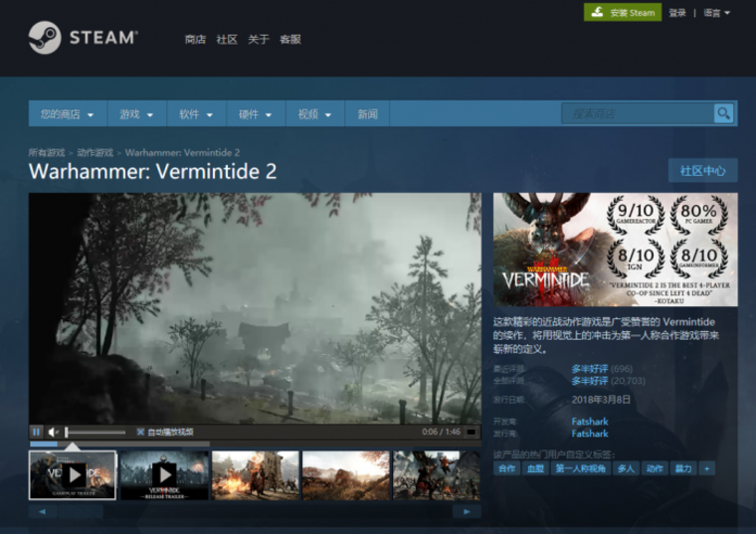
Task: Click 登录 login link
Action: tap(677, 13)
